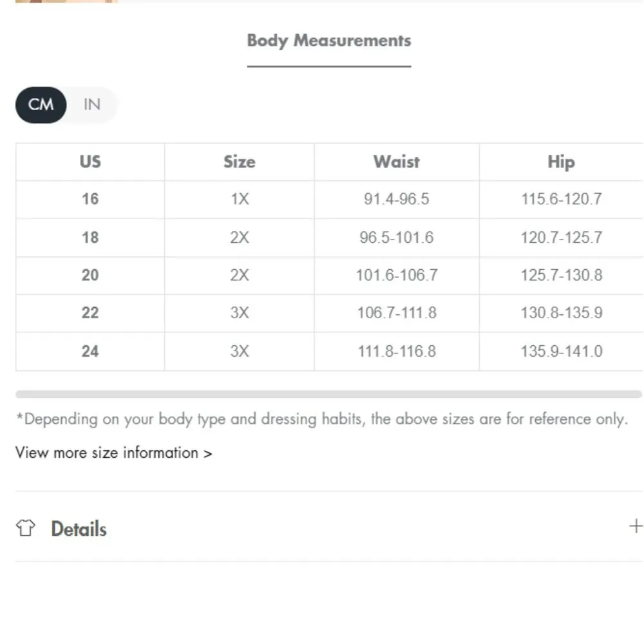Click hip value 120.7-125.7
644x644 pixels.
(561, 238)
